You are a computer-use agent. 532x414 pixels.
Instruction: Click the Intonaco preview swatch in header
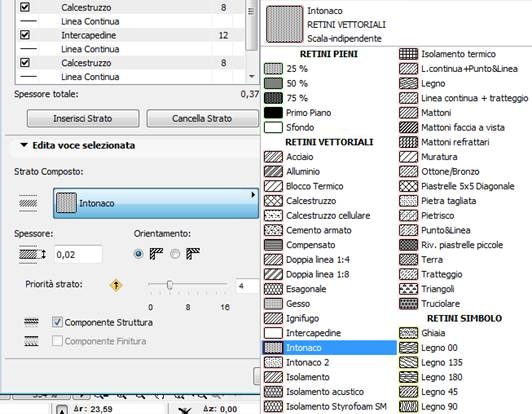pos(284,24)
